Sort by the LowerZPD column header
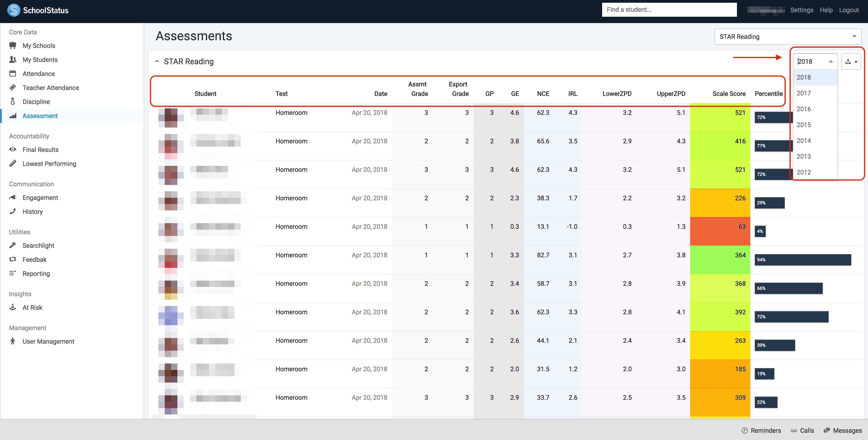The width and height of the screenshot is (868, 440). [x=617, y=94]
